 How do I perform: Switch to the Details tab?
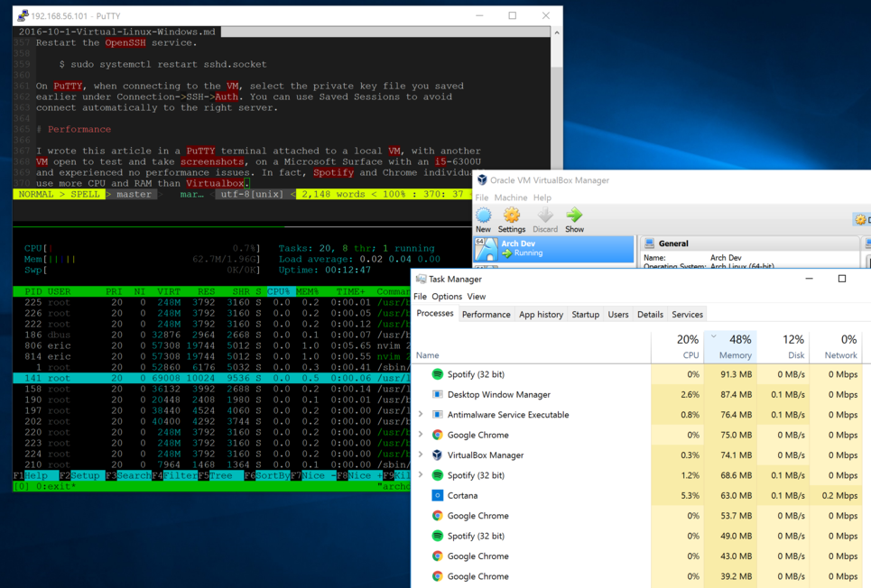coord(650,314)
